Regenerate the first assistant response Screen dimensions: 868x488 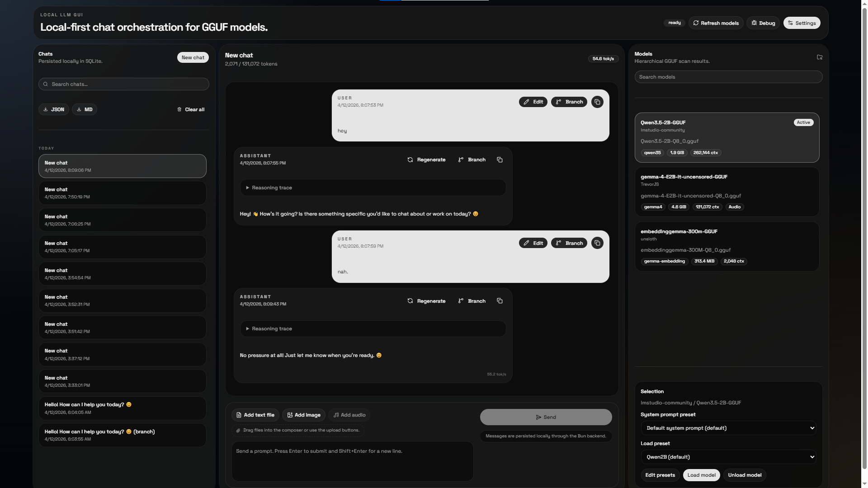click(x=426, y=160)
